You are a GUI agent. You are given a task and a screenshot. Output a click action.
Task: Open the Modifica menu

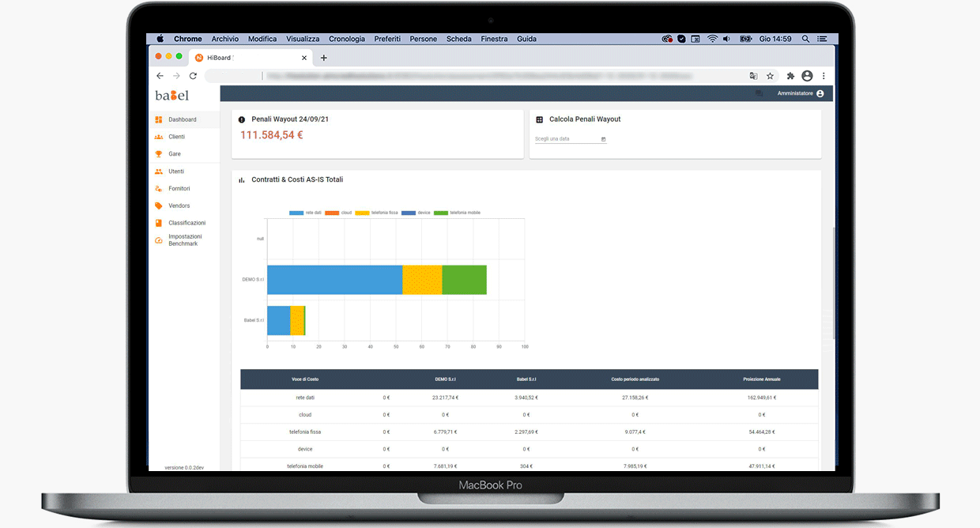tap(262, 39)
